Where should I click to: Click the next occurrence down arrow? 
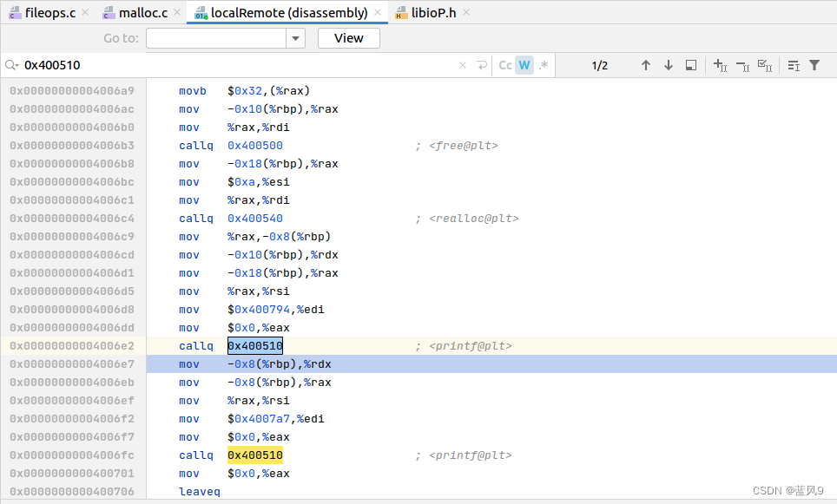(667, 65)
